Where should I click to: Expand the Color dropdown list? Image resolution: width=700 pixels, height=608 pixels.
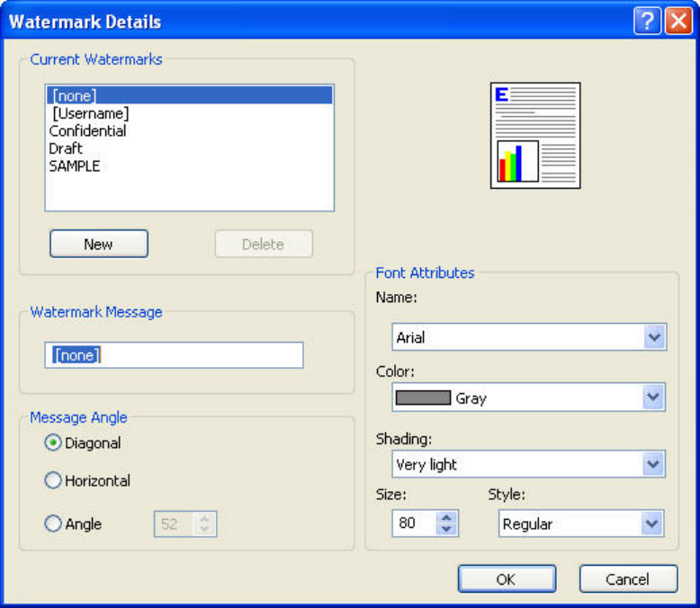click(654, 398)
